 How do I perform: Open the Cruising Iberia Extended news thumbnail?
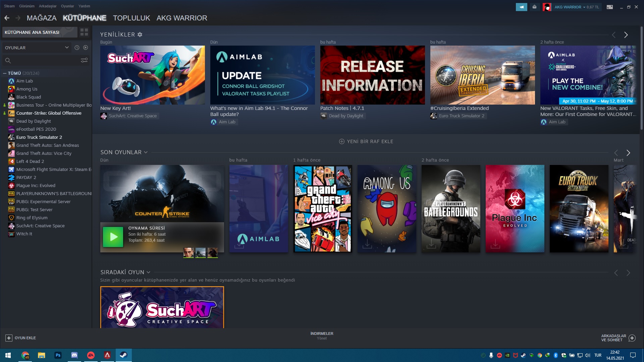(483, 75)
